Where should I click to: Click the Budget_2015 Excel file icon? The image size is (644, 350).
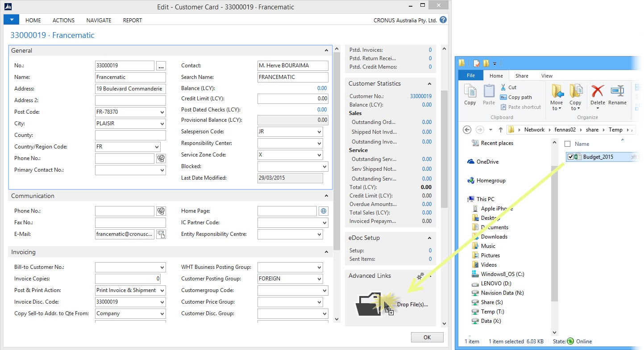click(x=578, y=156)
